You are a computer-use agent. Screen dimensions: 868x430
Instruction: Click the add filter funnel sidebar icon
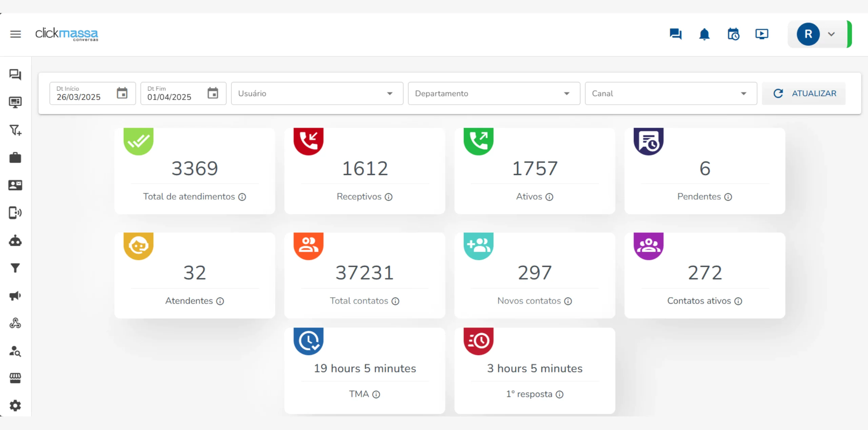(15, 130)
